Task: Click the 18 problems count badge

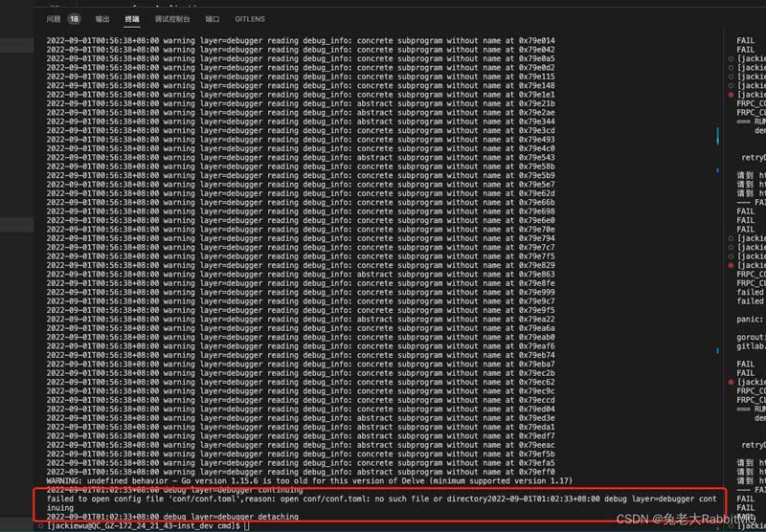Action: (x=75, y=18)
